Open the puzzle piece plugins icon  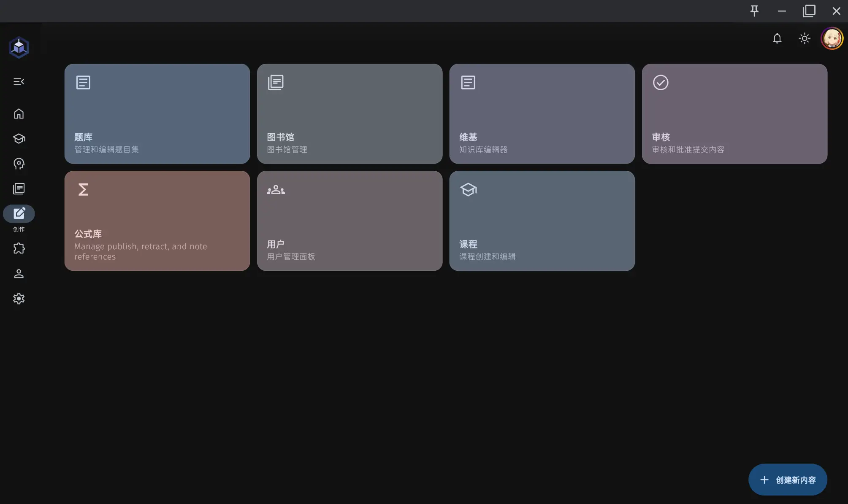pos(19,248)
